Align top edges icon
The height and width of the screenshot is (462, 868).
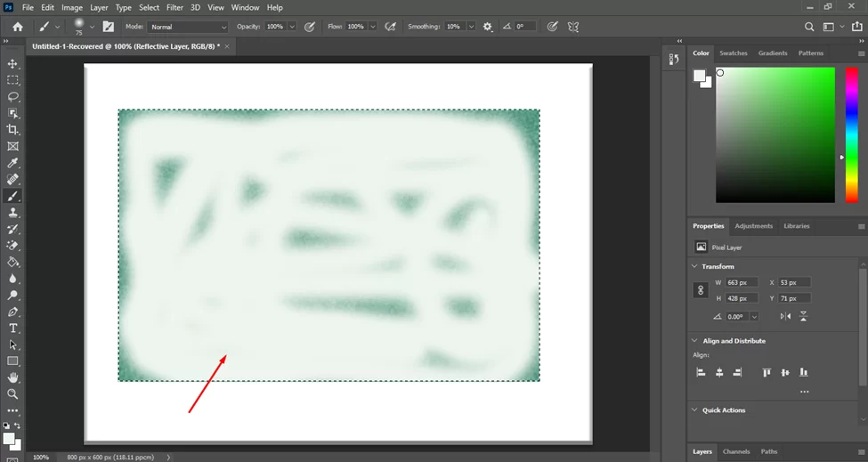[x=767, y=372]
